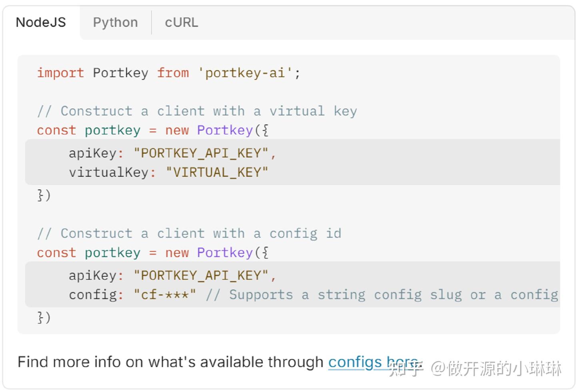
Task: Click the virtualKey property name
Action: [108, 172]
